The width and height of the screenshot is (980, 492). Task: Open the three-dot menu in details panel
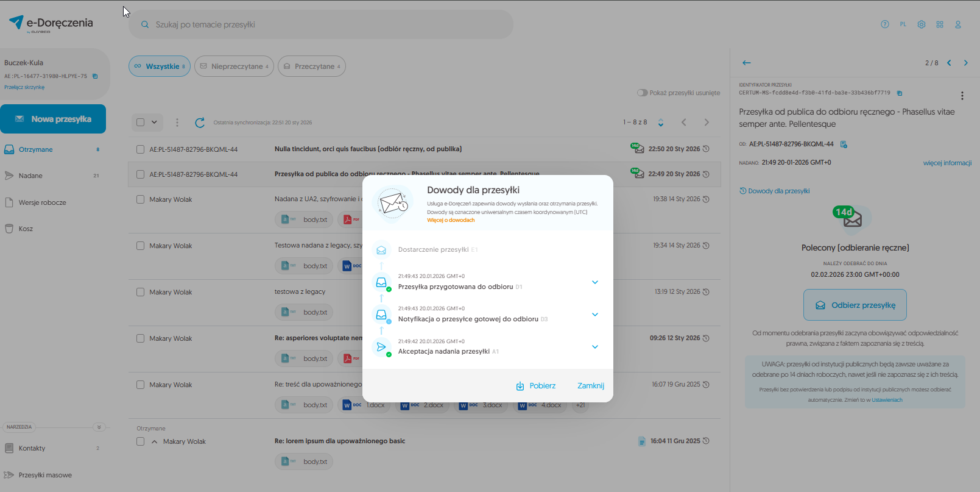pos(962,96)
